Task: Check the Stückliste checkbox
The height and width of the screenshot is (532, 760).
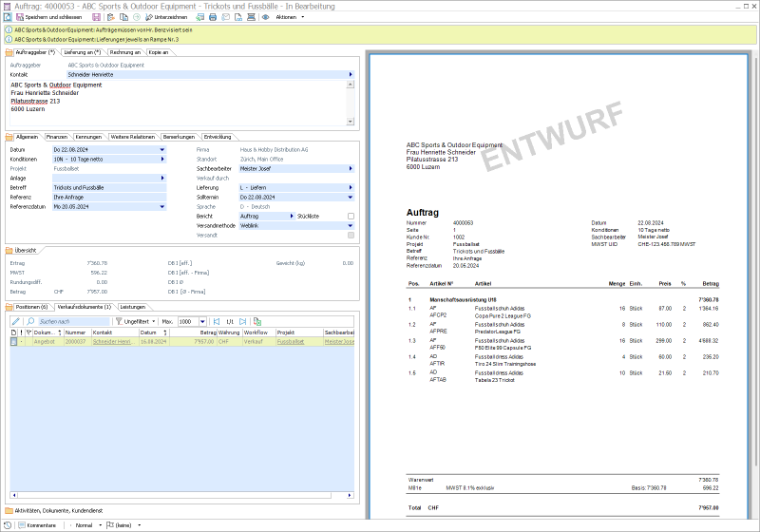Action: tap(351, 216)
